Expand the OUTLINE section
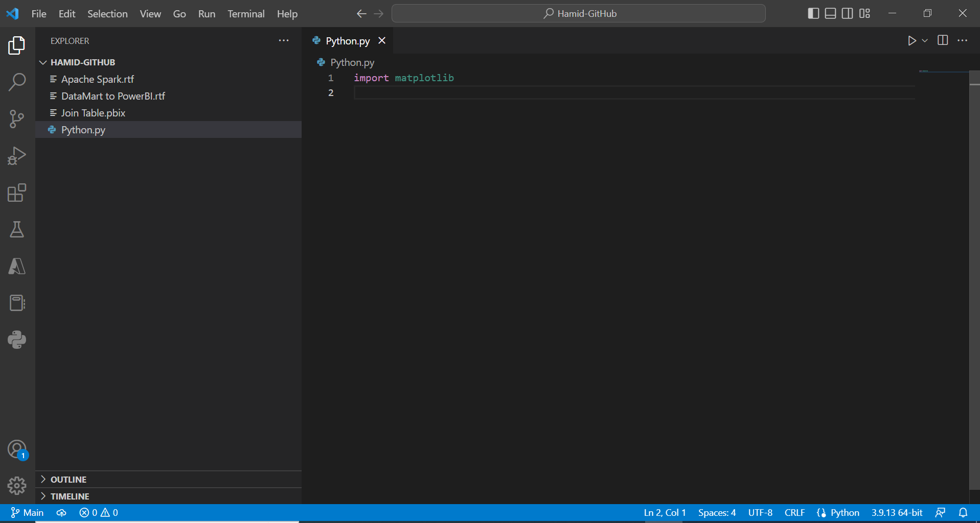 169,479
